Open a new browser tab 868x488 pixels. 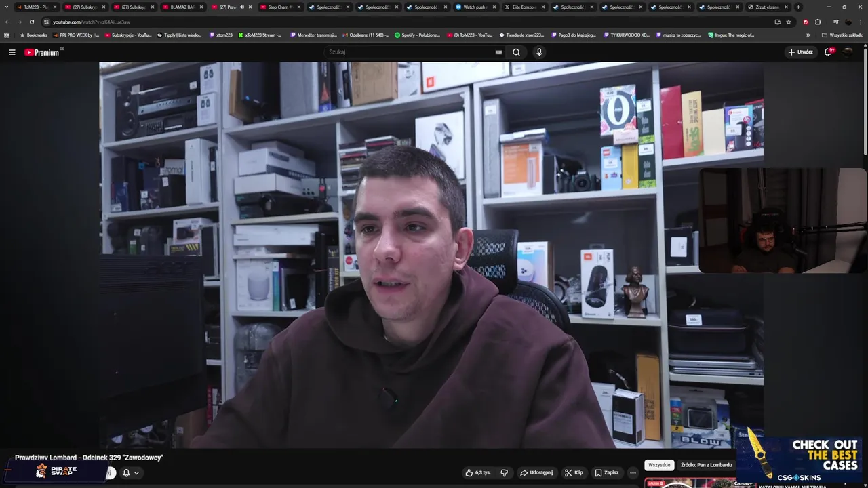click(x=798, y=7)
